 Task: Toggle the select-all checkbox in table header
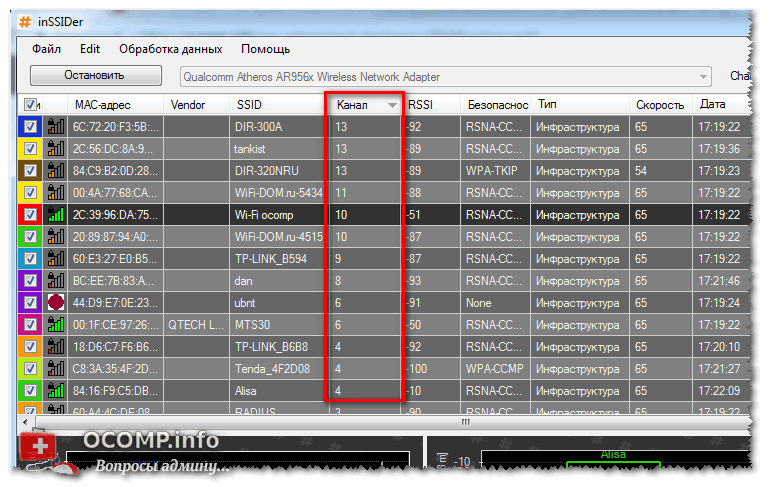click(x=30, y=105)
